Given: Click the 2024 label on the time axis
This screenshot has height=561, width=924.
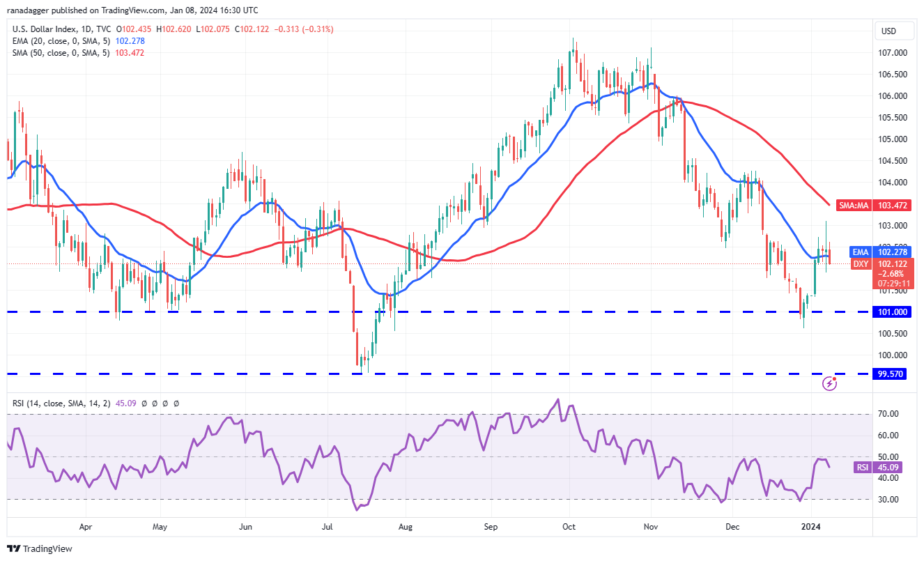Looking at the screenshot, I should tap(812, 528).
